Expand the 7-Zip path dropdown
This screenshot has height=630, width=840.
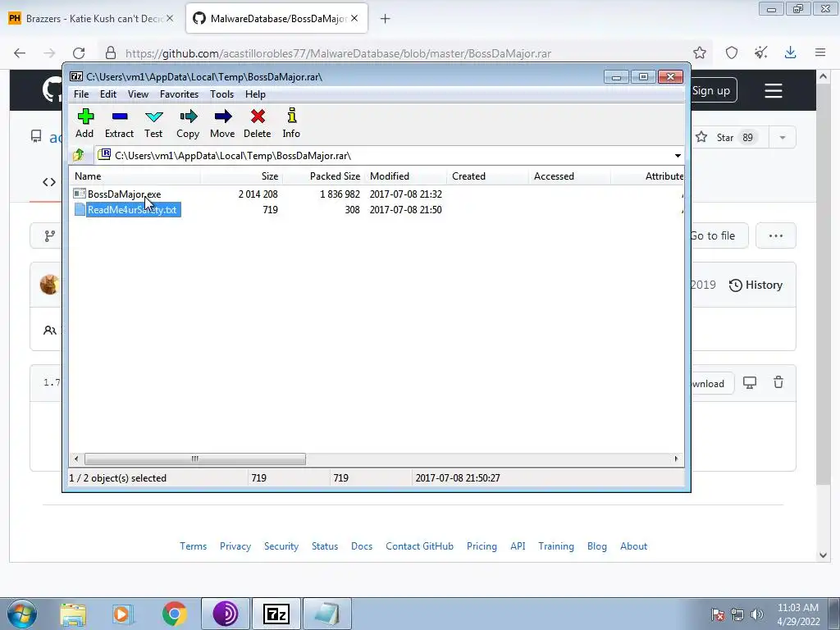678,155
